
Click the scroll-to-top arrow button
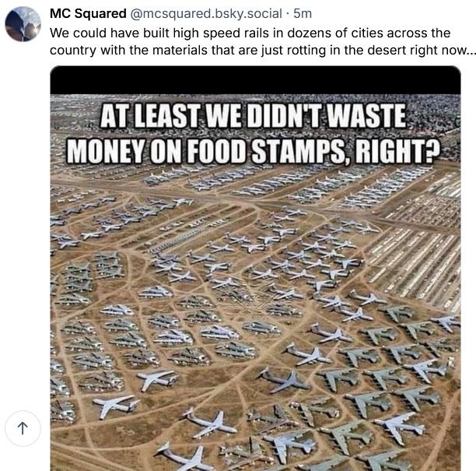point(23,427)
